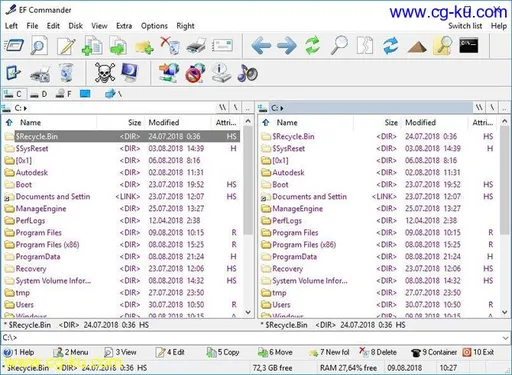The image size is (512, 375).
Task: Click left panel scrollbar down arrow
Action: [248, 312]
